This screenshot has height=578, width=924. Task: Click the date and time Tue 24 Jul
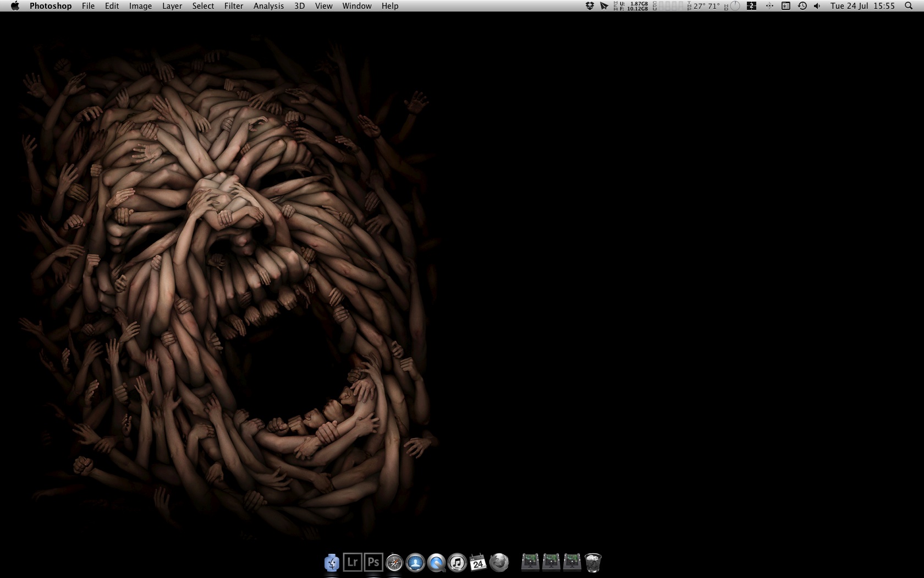click(x=863, y=6)
